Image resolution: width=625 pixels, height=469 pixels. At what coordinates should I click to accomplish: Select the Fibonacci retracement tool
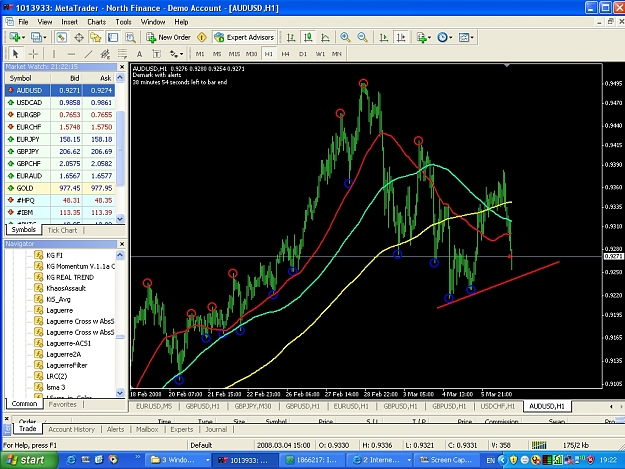tap(122, 54)
